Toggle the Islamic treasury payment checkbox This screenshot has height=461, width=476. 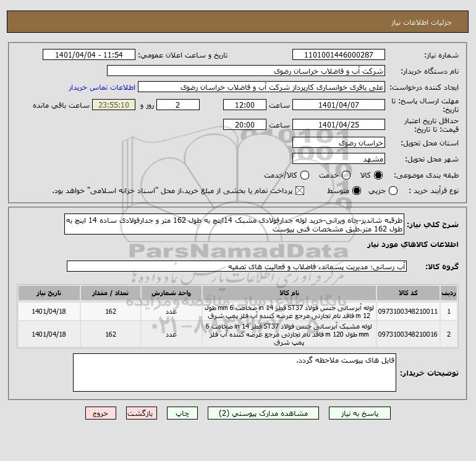(x=300, y=191)
